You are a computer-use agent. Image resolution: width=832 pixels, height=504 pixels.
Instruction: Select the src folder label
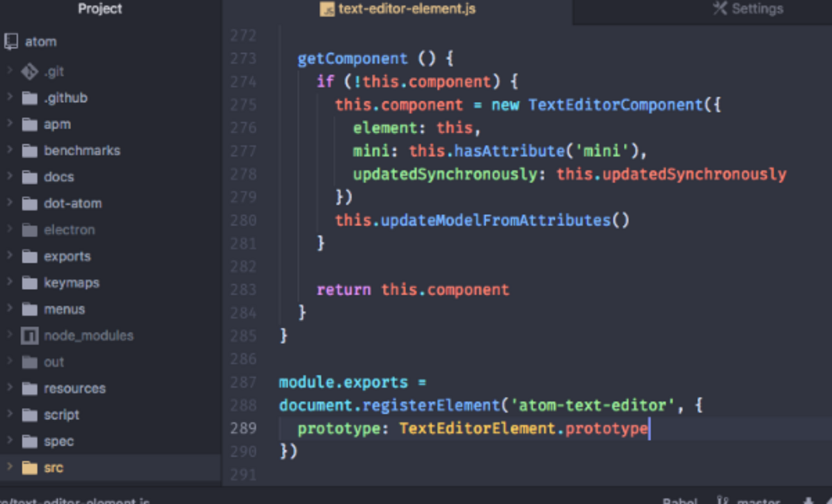54,468
